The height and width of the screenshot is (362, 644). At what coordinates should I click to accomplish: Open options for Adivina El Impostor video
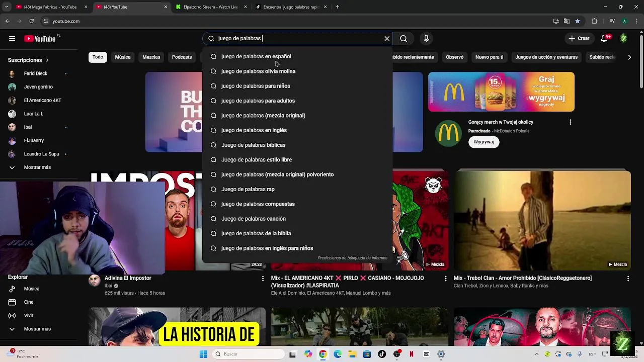[x=262, y=279]
